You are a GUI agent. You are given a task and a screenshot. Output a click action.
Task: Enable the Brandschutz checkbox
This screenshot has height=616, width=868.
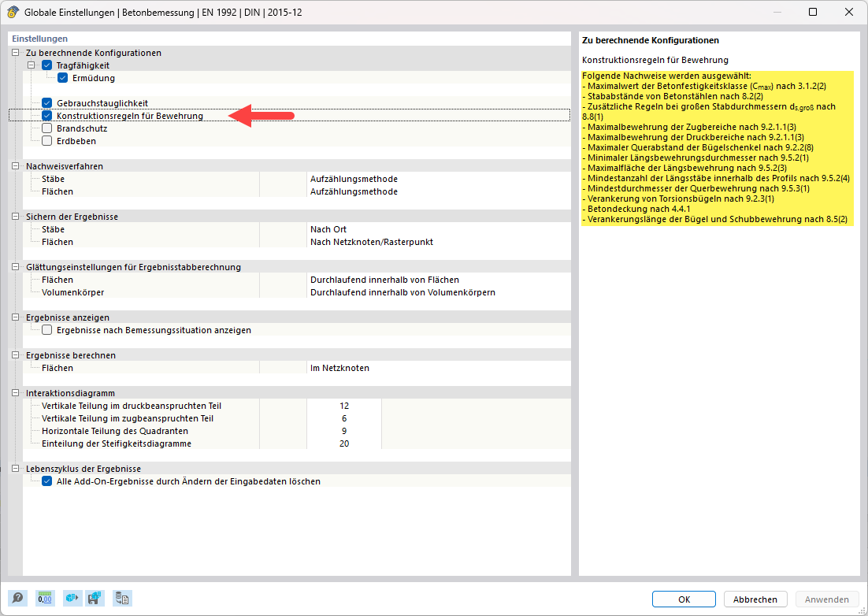pos(47,128)
